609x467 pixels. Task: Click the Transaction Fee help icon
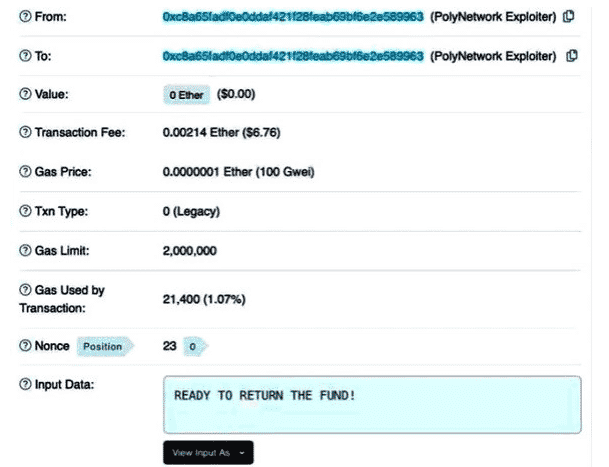(25, 133)
